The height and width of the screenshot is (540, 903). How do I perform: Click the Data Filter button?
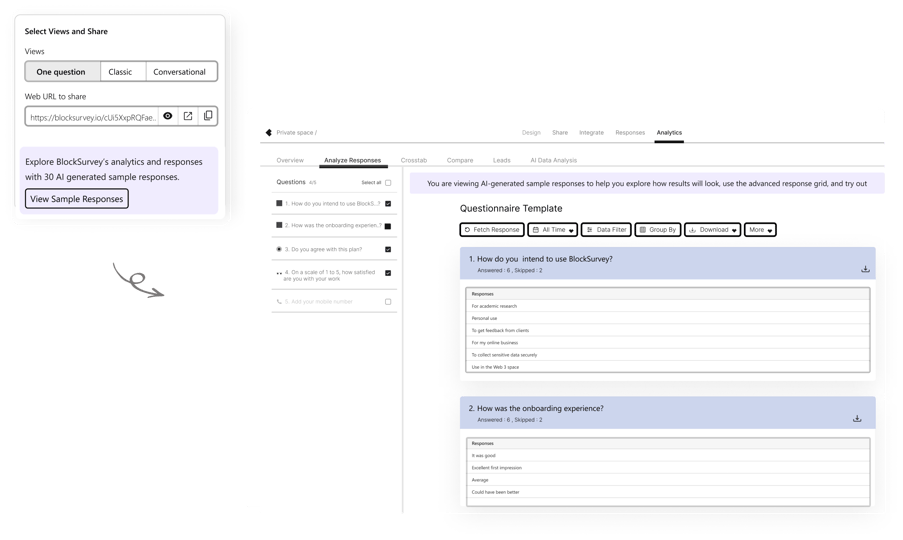tap(606, 230)
